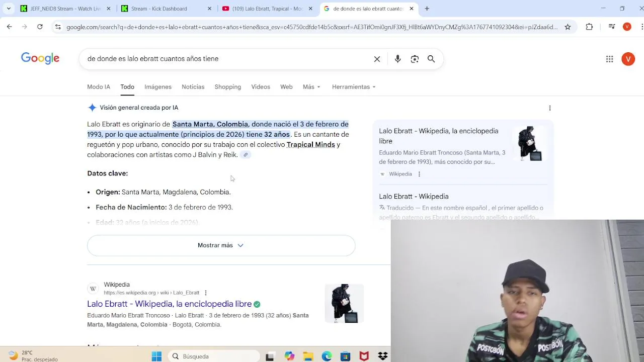Switch to Noticias results
Screen dimensions: 644x362
[x=193, y=87]
